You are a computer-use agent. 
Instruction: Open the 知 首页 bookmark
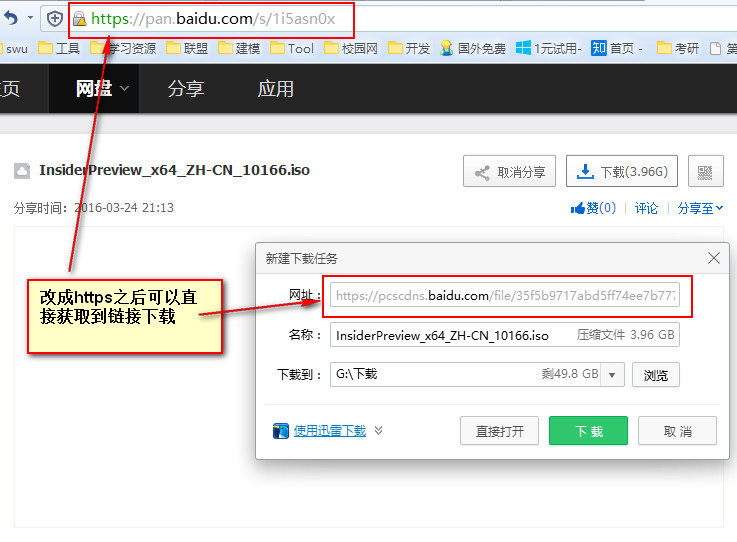[x=617, y=48]
